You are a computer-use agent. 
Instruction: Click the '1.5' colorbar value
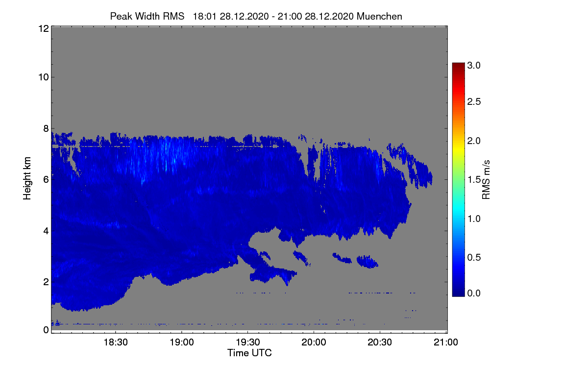(474, 180)
